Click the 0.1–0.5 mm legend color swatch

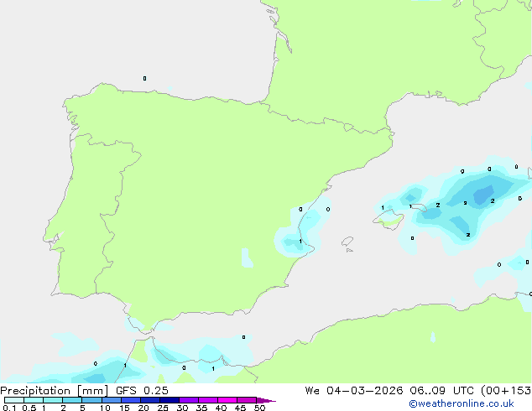(14, 400)
